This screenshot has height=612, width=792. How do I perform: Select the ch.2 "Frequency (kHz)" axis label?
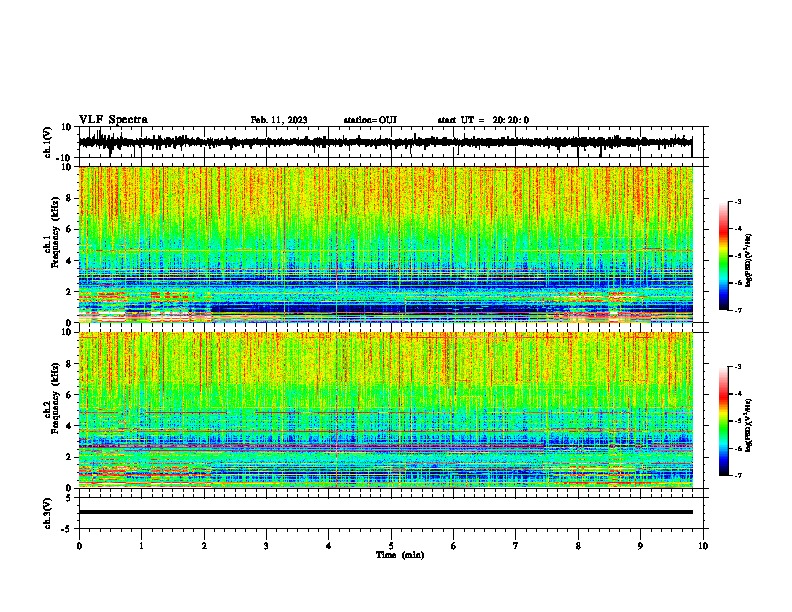coord(55,398)
